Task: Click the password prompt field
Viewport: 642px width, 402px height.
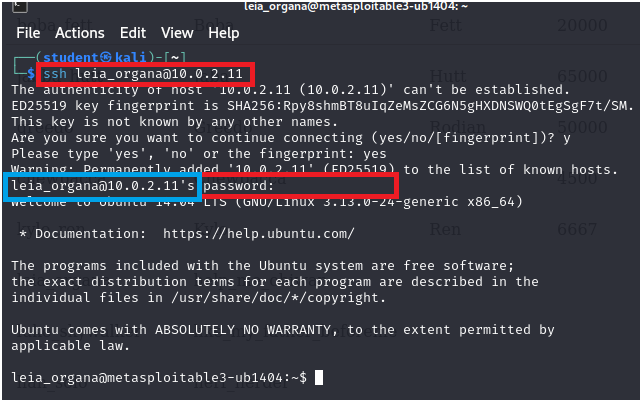Action: (300, 186)
